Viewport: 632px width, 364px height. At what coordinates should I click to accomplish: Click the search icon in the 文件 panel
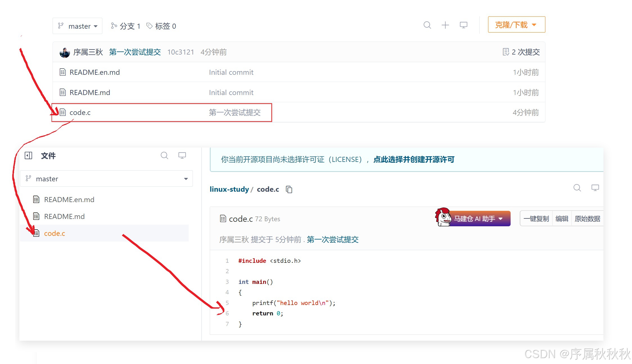(x=164, y=155)
